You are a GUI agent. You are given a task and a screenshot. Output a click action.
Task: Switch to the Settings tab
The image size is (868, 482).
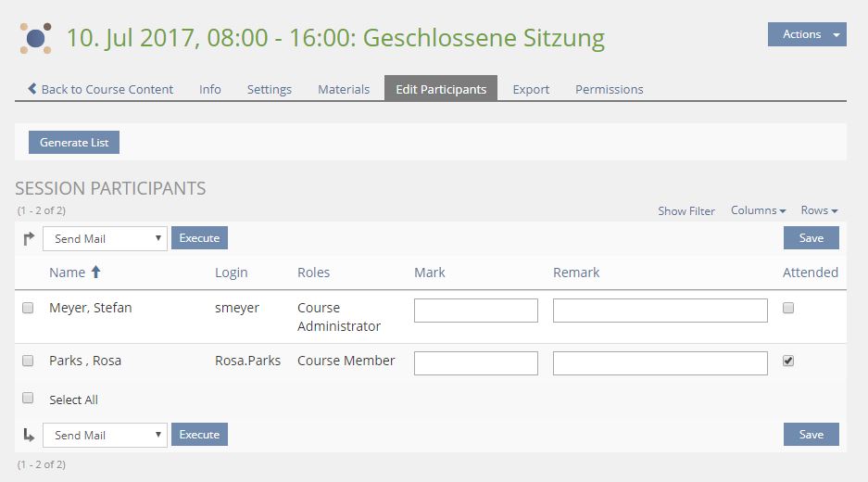(269, 89)
